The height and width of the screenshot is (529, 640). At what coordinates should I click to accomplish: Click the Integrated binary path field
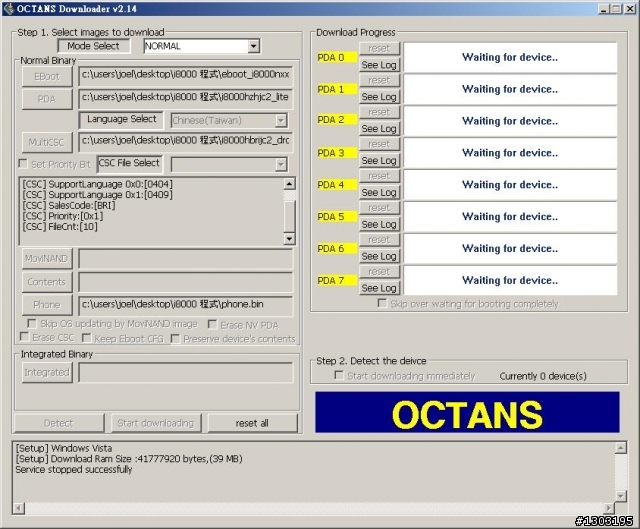185,373
